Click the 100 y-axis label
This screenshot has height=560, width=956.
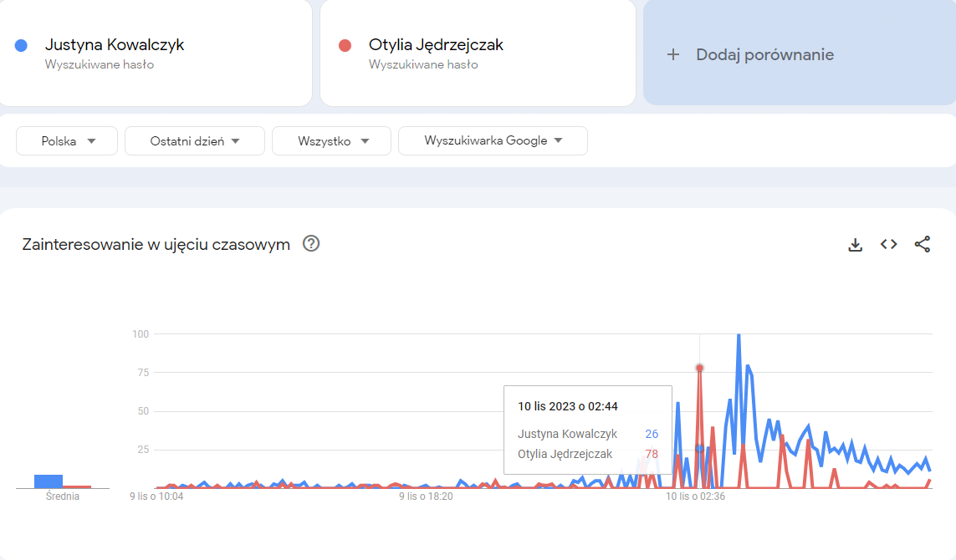(141, 334)
